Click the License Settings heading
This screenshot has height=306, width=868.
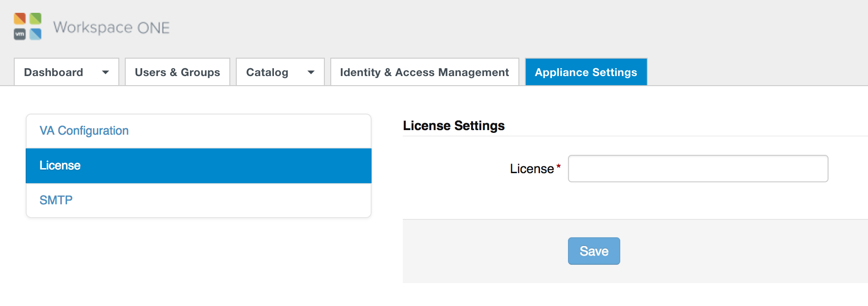point(454,126)
